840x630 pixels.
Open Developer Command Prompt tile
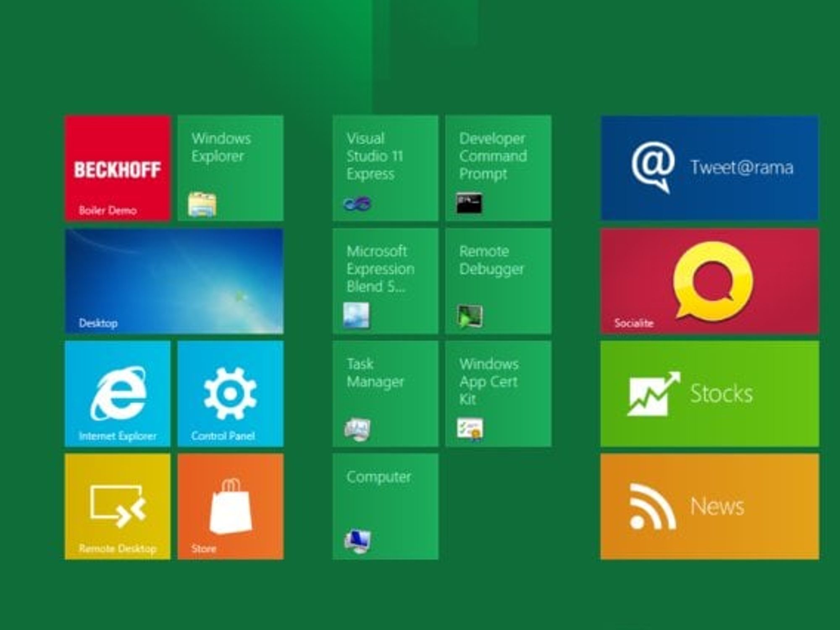(498, 168)
